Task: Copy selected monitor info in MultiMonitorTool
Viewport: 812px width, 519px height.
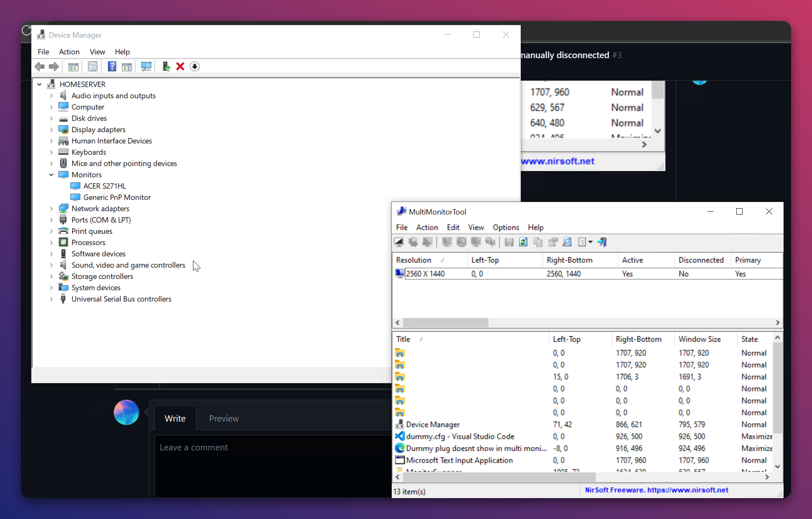Action: [x=538, y=242]
